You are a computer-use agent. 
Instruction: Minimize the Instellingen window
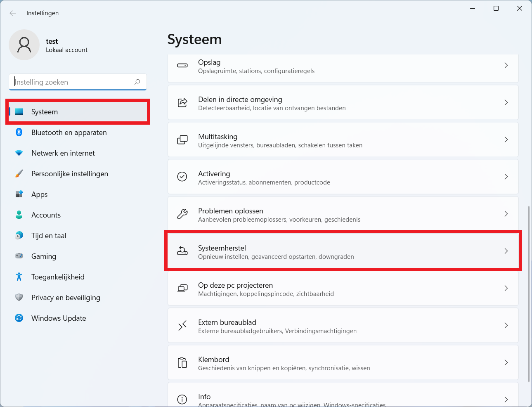pyautogui.click(x=473, y=8)
